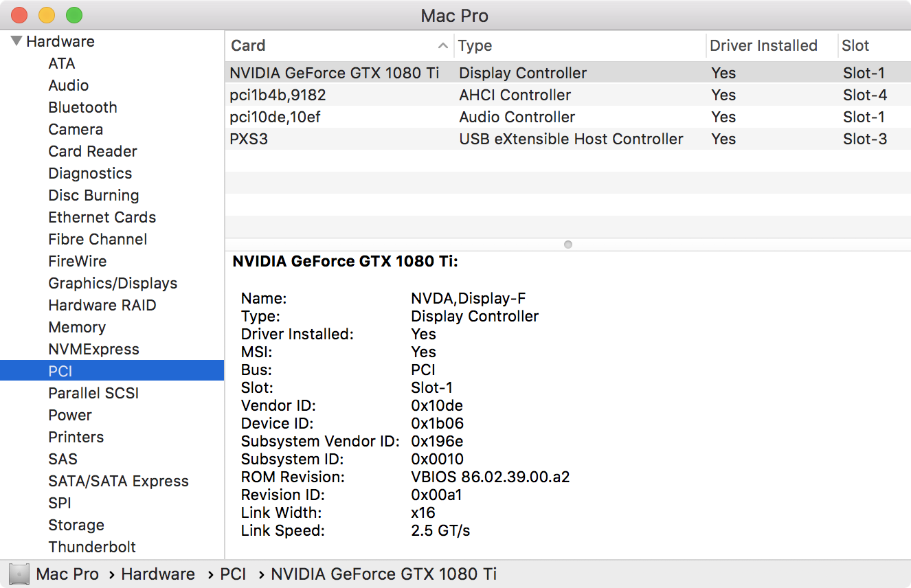Open the Ethernet Cards section
Image resolution: width=911 pixels, height=588 pixels.
coord(102,217)
